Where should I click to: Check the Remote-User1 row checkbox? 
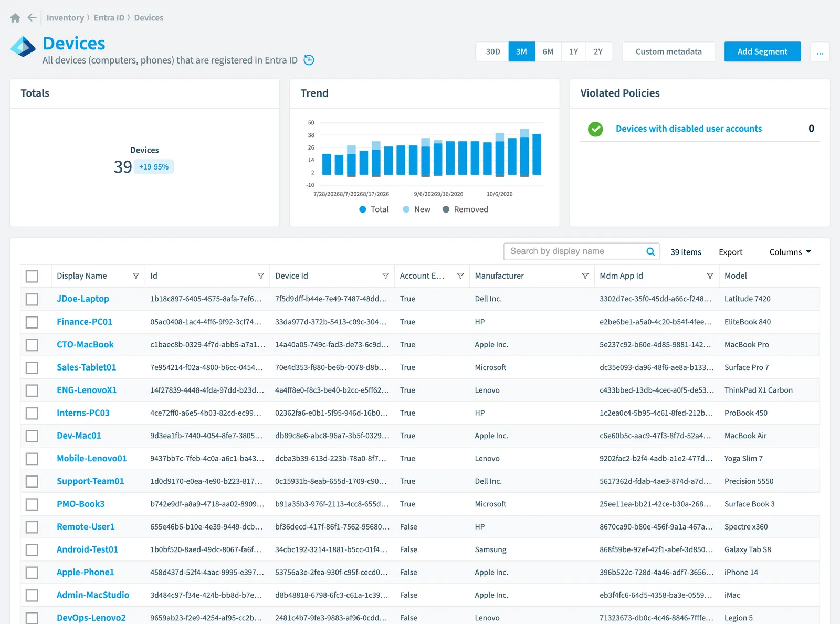pyautogui.click(x=32, y=527)
